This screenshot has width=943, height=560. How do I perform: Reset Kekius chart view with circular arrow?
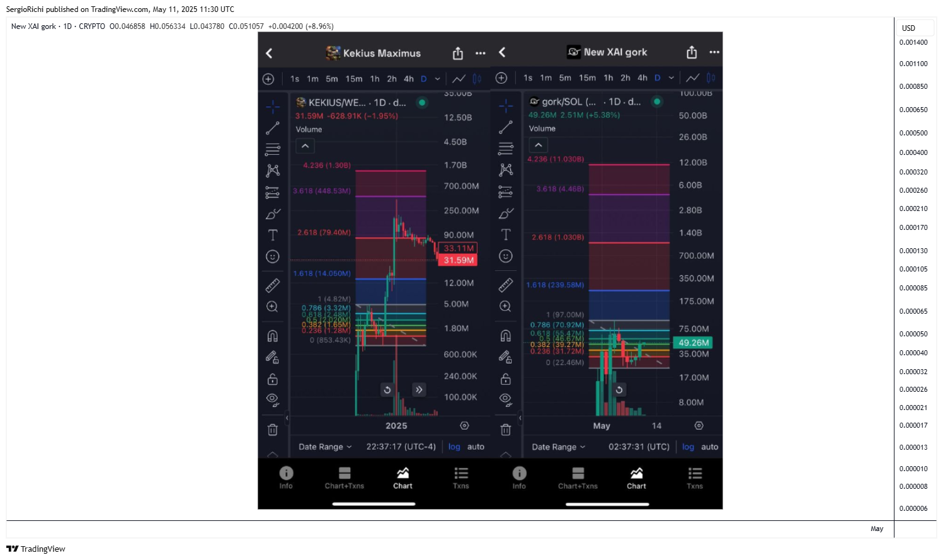click(387, 390)
